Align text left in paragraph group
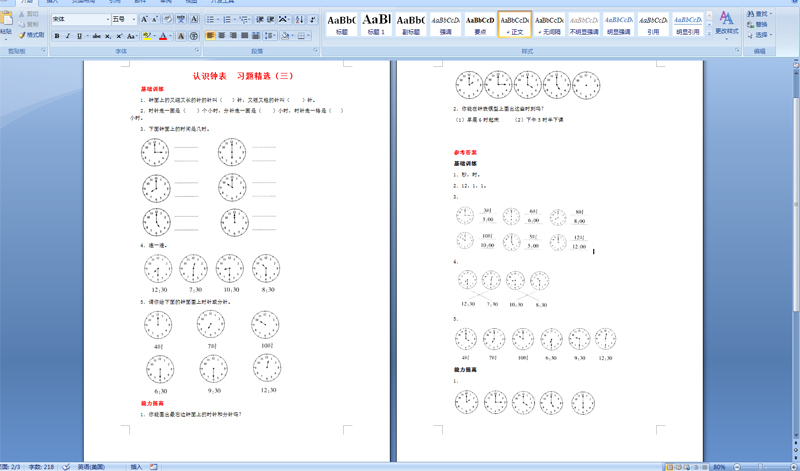The height and width of the screenshot is (471, 800). pos(210,36)
